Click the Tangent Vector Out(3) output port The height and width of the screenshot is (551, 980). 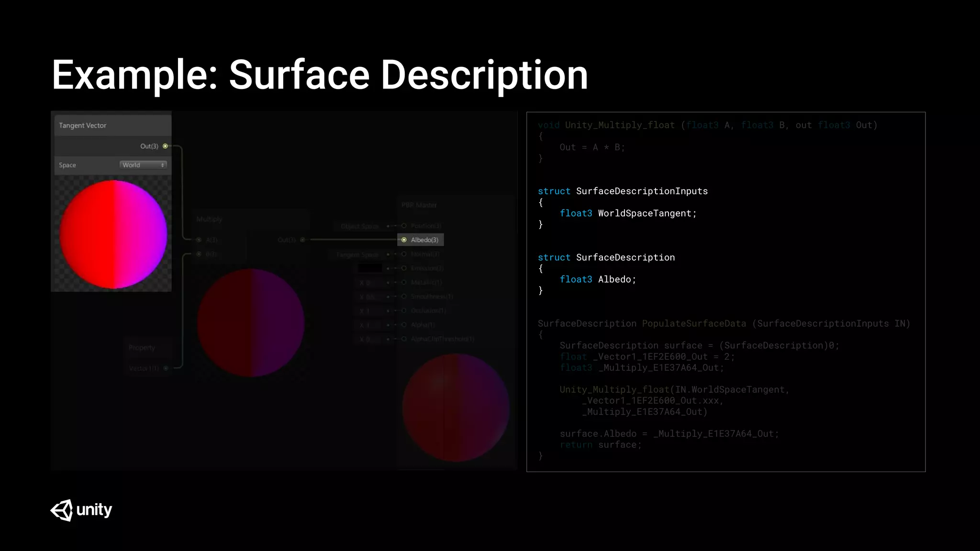tap(165, 146)
